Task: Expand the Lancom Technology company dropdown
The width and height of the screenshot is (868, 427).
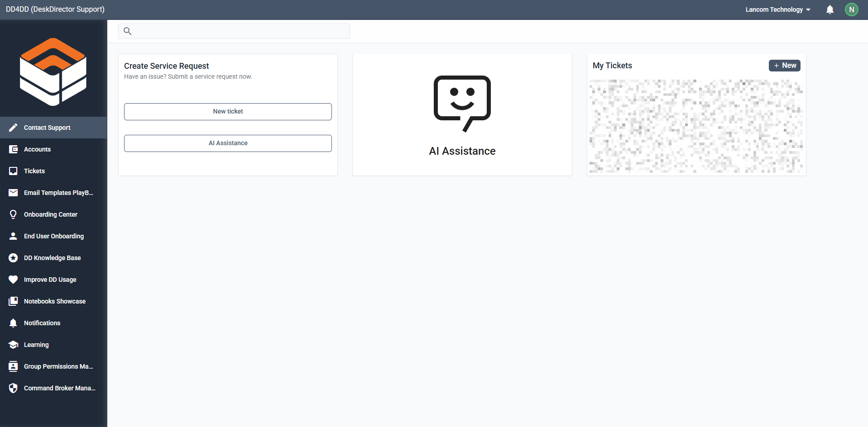Action: coord(778,9)
